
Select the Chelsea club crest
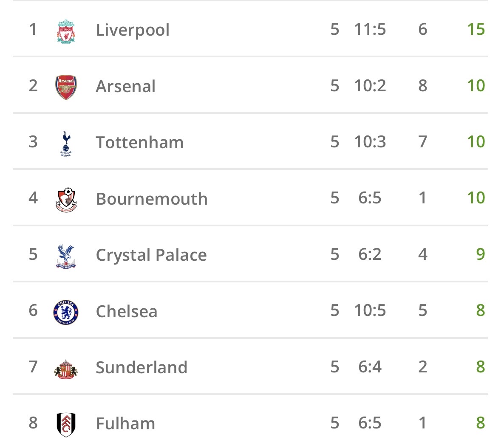tap(66, 312)
